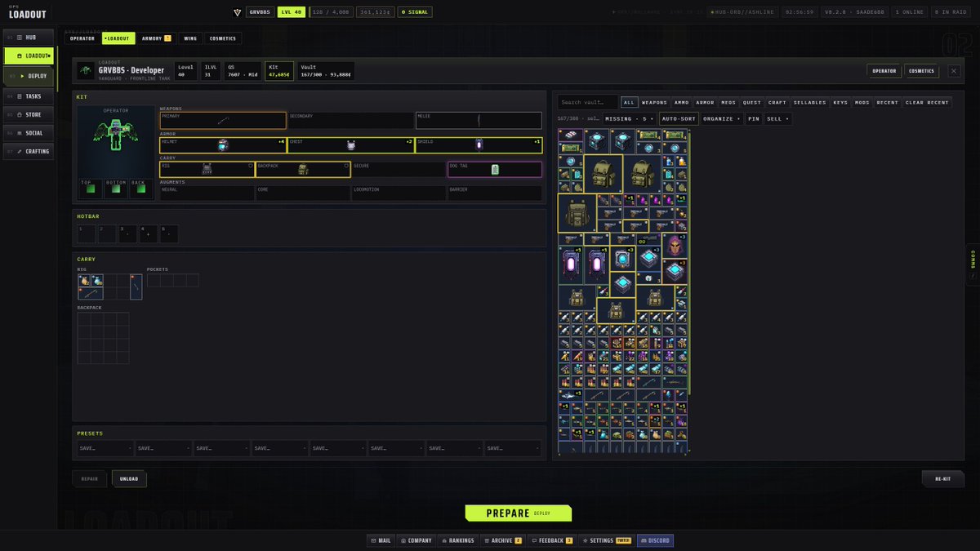
Task: Select the primary weapon in the Primary slot
Action: [223, 121]
